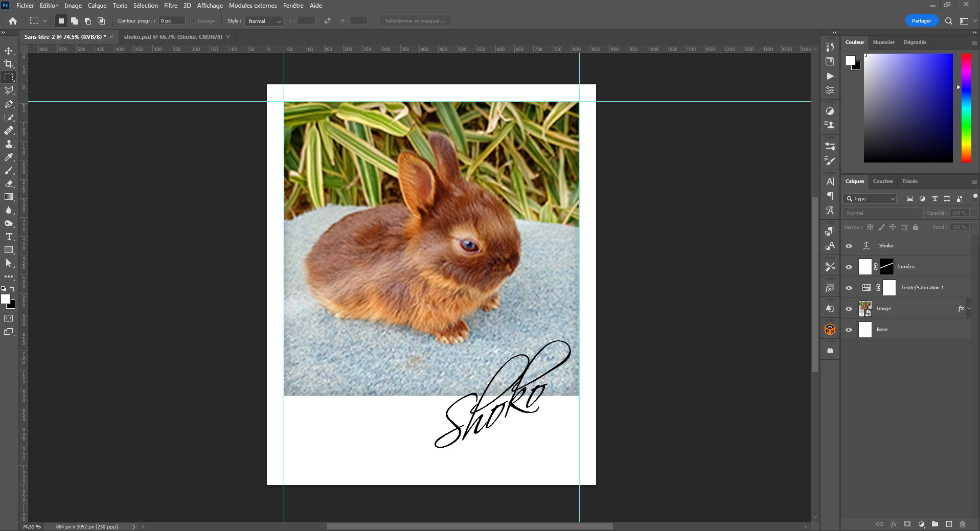980x531 pixels.
Task: Open the Calques panel menu
Action: coord(974,181)
